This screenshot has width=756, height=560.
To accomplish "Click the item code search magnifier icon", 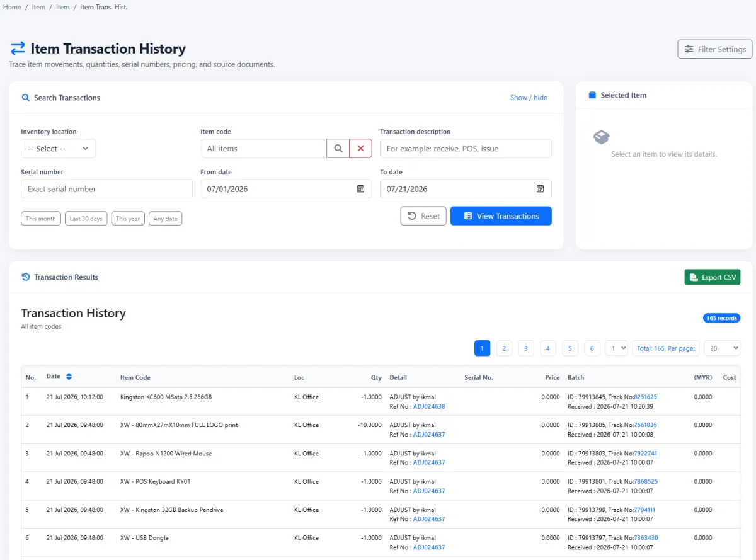I will tap(338, 149).
